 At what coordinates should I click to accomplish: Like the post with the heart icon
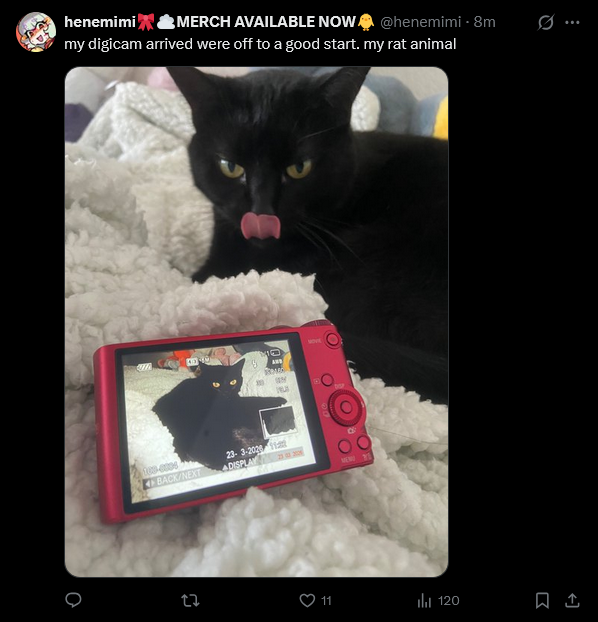307,601
